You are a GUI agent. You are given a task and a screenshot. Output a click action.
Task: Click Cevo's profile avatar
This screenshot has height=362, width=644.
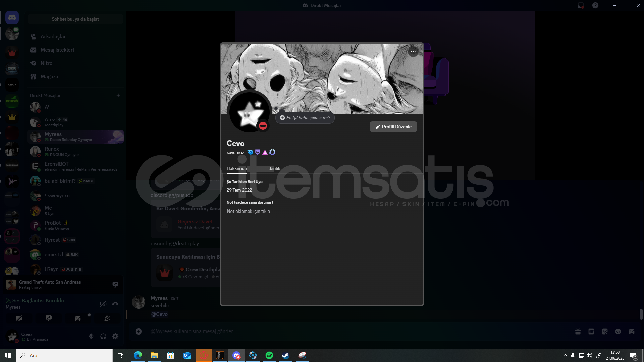[x=250, y=113]
